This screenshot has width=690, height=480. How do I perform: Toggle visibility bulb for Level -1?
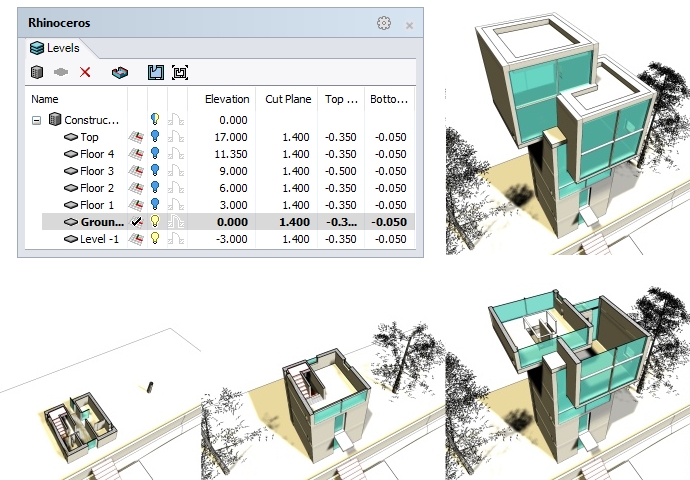(155, 239)
